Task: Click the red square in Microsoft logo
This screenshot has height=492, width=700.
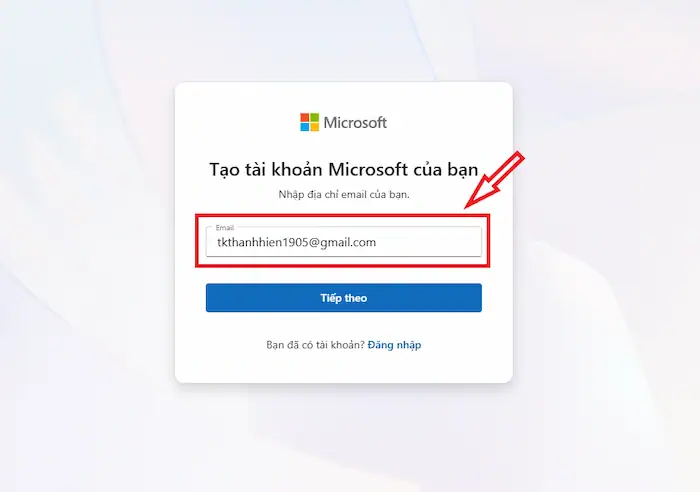Action: click(x=304, y=117)
